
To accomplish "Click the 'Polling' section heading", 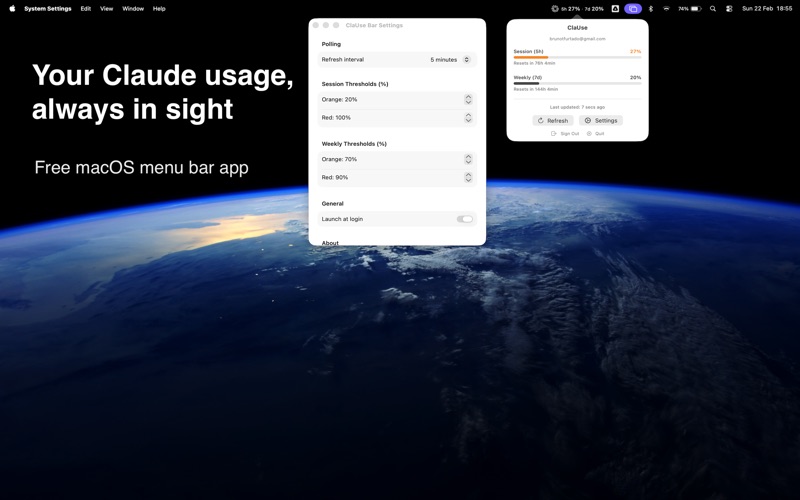I will pyautogui.click(x=331, y=44).
